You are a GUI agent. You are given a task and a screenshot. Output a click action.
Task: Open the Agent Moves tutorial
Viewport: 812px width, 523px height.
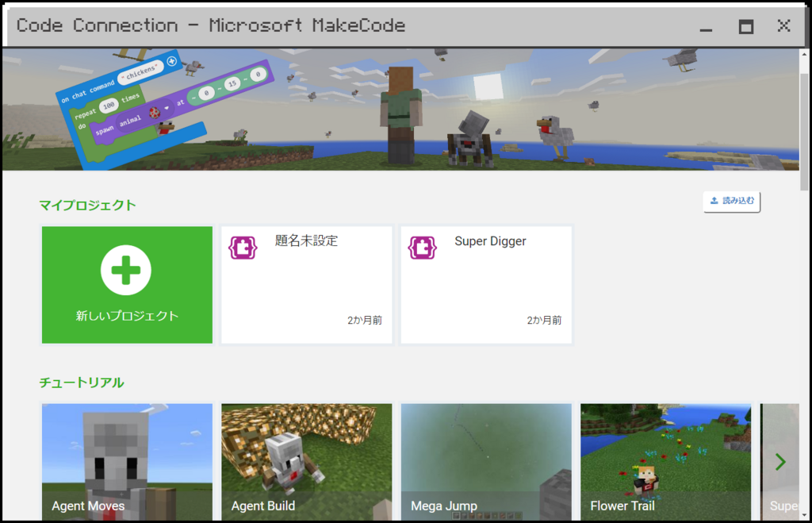(x=127, y=462)
